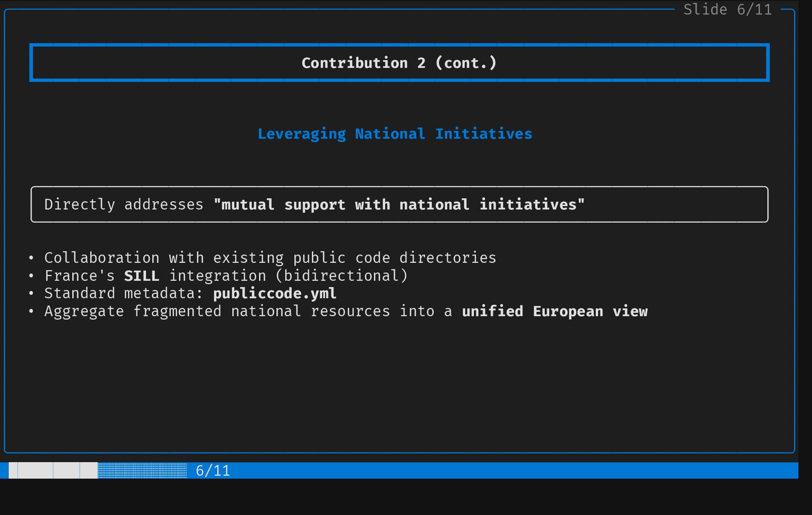This screenshot has width=812, height=515.
Task: Click the "Directly addresses" text in the box
Action: (124, 205)
